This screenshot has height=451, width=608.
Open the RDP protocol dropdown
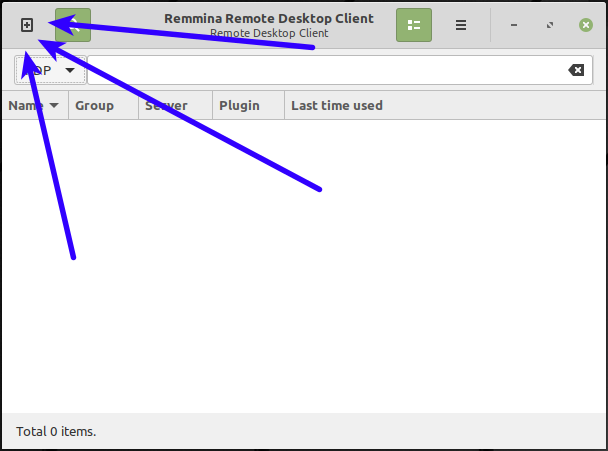(x=50, y=70)
